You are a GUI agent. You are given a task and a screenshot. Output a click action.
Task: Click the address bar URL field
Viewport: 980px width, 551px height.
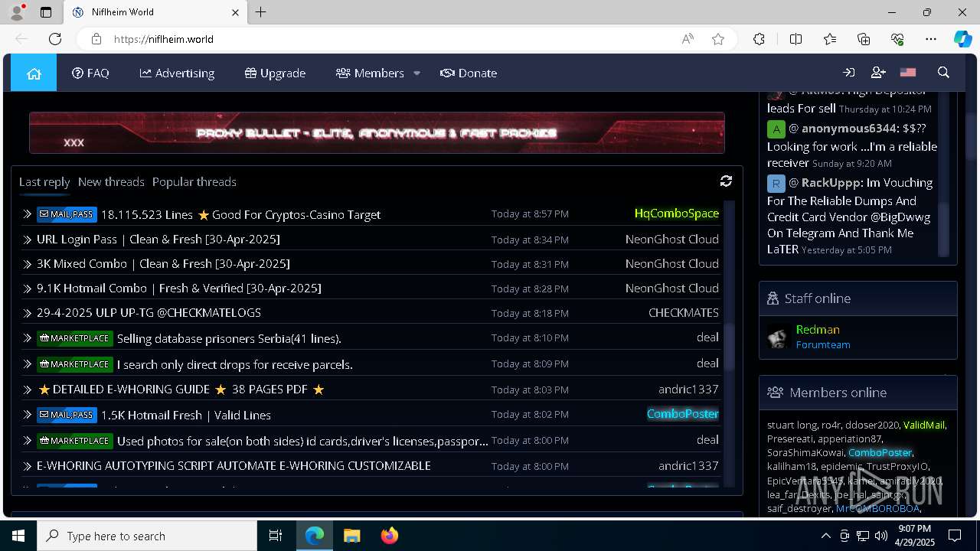point(390,39)
